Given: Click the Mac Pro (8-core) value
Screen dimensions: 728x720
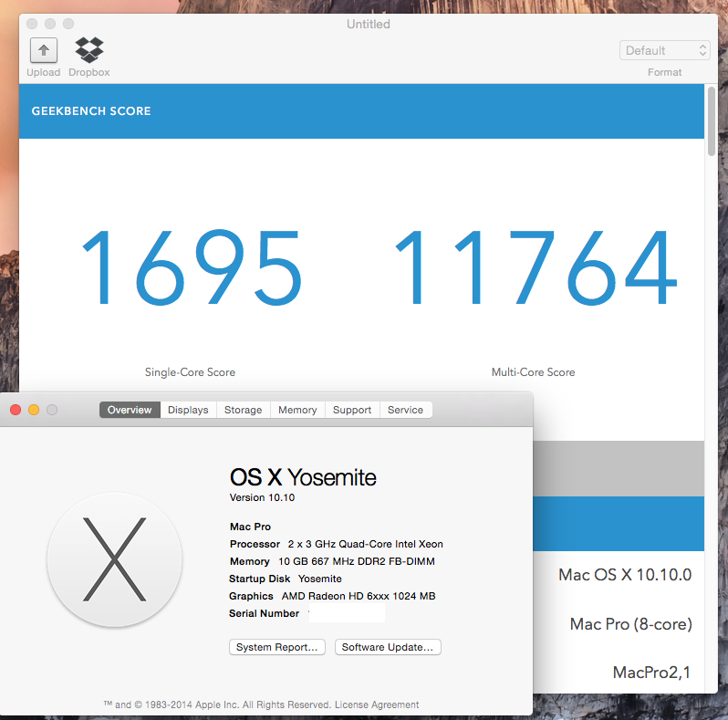Looking at the screenshot, I should [x=631, y=624].
